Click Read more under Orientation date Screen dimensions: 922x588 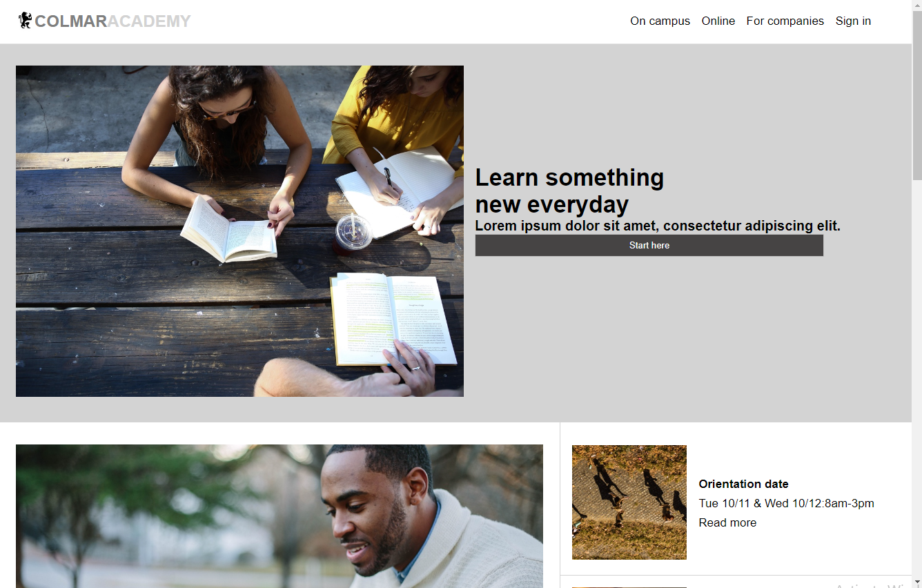727,523
